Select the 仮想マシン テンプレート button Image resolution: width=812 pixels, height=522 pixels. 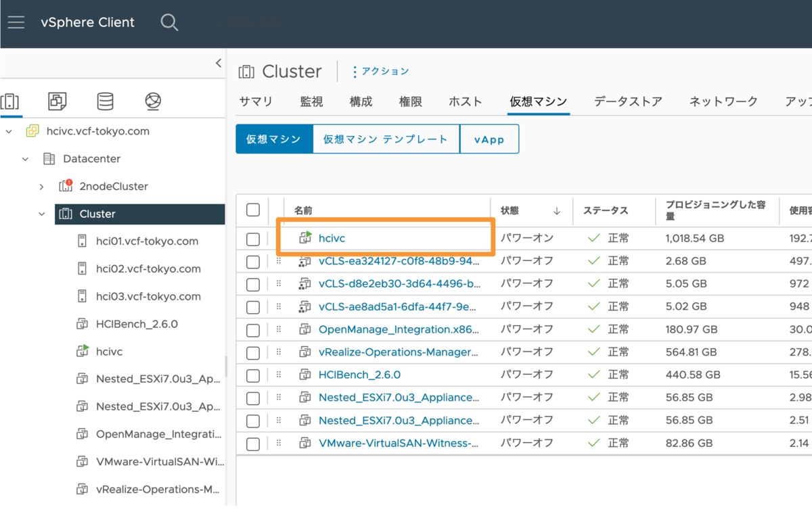pyautogui.click(x=386, y=139)
